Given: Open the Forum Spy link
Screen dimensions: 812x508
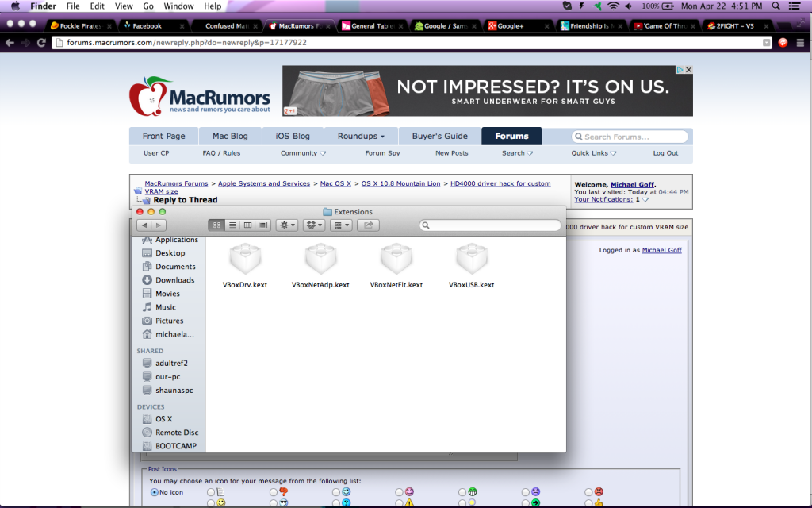Looking at the screenshot, I should [x=382, y=153].
